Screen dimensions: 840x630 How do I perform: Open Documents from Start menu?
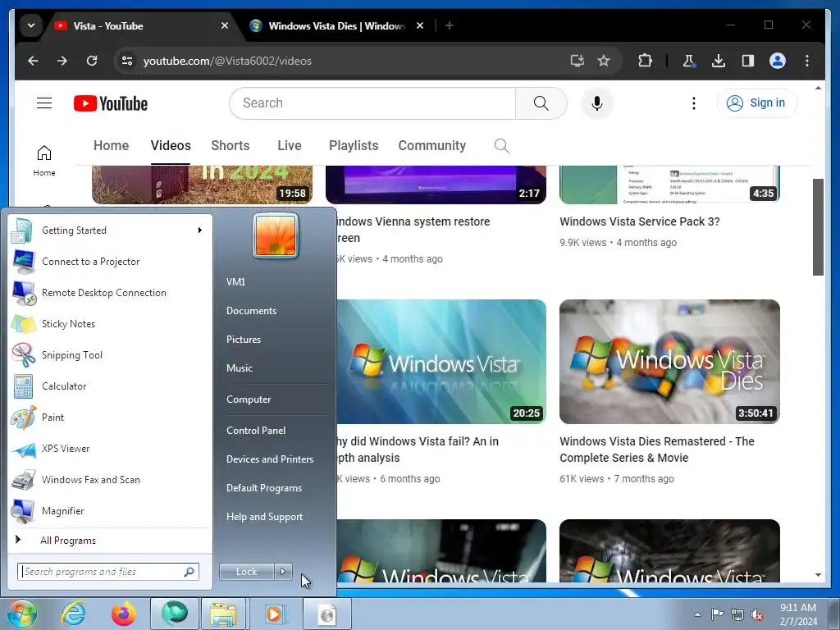[x=251, y=311]
